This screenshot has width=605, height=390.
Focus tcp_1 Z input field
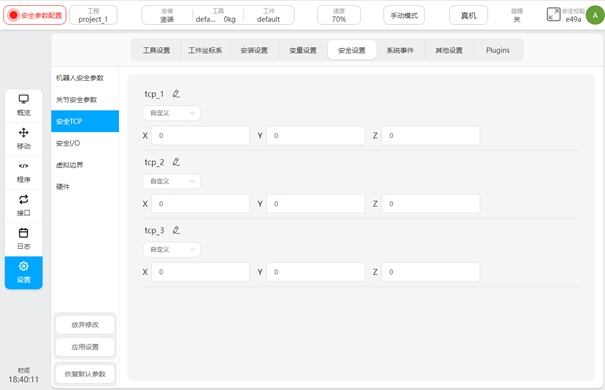point(431,135)
